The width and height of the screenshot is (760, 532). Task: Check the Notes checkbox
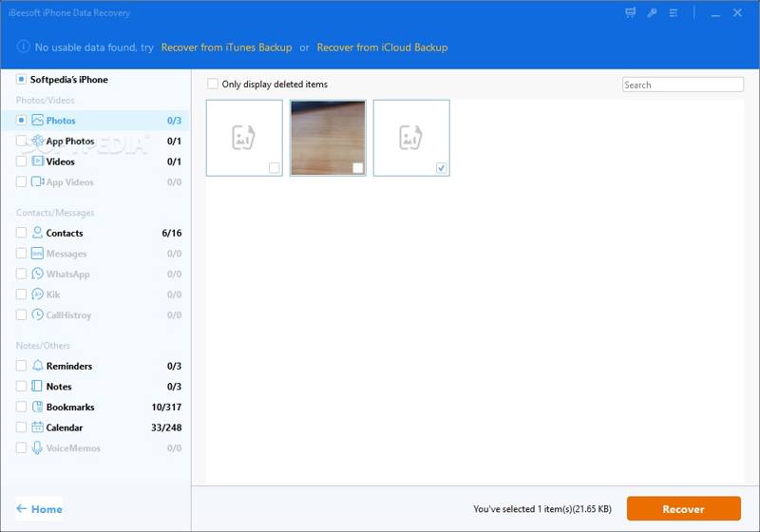click(x=21, y=386)
